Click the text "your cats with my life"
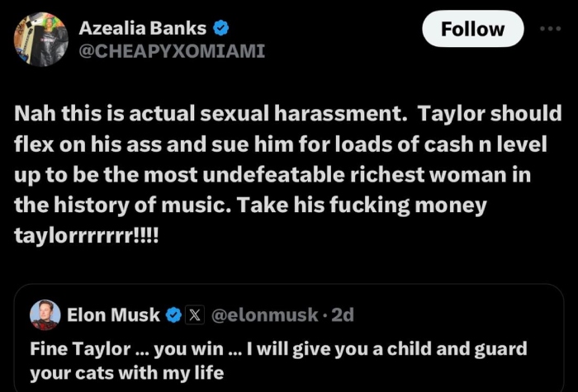This screenshot has width=578, height=392. click(x=126, y=373)
